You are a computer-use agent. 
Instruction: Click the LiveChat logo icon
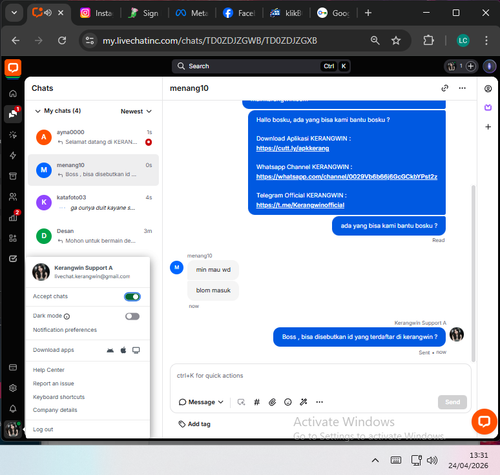(x=13, y=68)
